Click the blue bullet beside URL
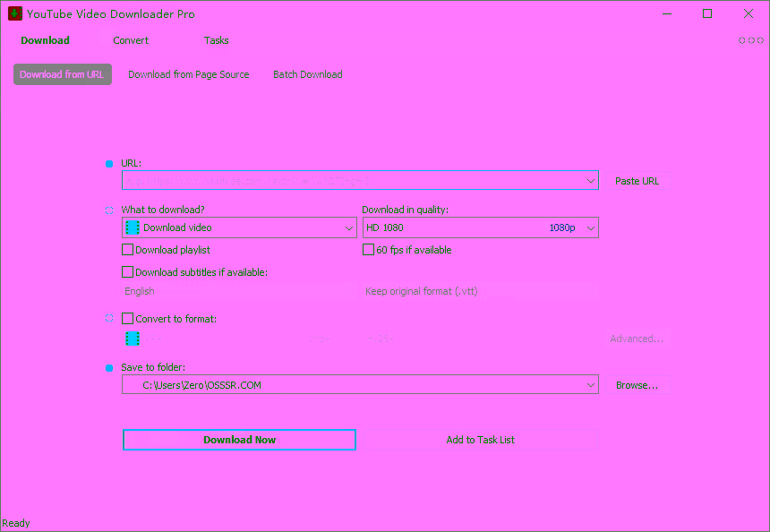 click(x=109, y=164)
